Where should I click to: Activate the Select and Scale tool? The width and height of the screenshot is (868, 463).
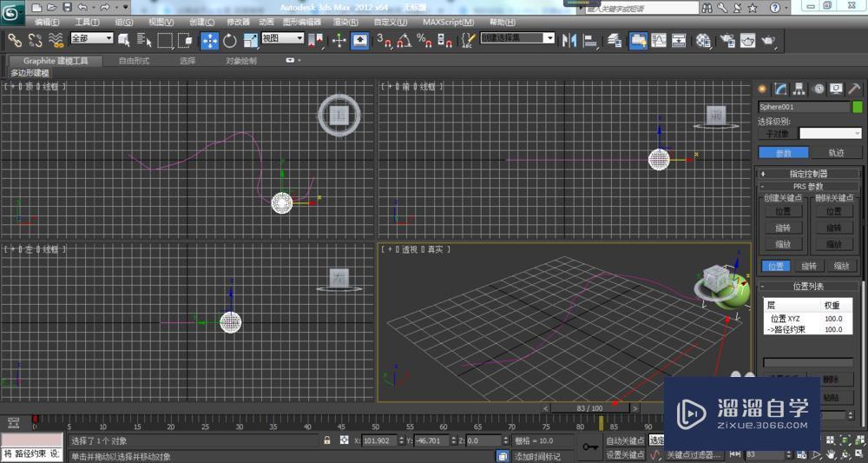(251, 41)
